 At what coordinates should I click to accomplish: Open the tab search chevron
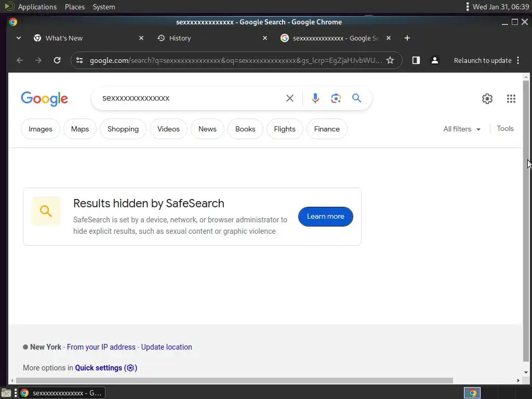tap(19, 38)
